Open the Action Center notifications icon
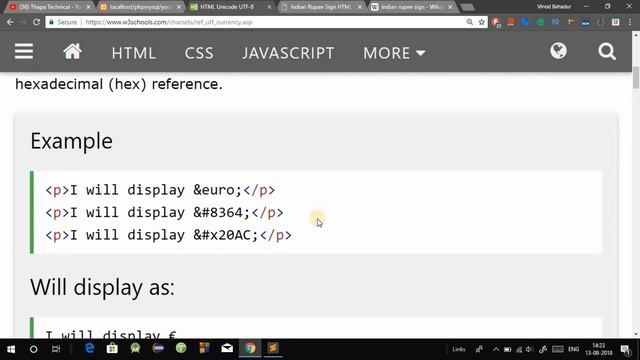Image resolution: width=640 pixels, height=360 pixels. [625, 349]
